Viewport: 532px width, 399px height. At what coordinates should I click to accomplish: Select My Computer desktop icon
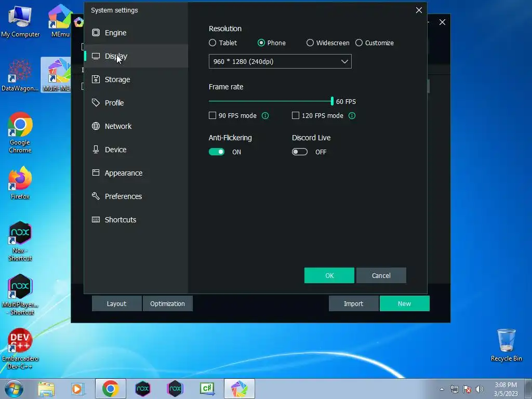click(x=20, y=21)
